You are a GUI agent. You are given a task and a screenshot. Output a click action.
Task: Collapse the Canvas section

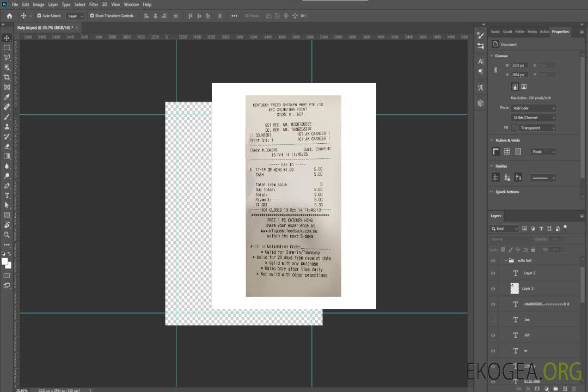coord(492,56)
